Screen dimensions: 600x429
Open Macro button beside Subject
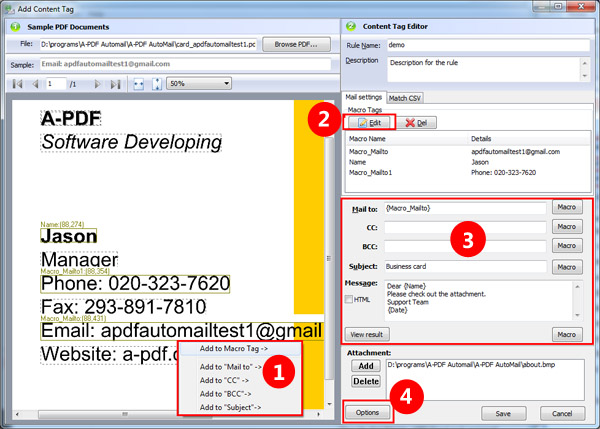tap(567, 267)
